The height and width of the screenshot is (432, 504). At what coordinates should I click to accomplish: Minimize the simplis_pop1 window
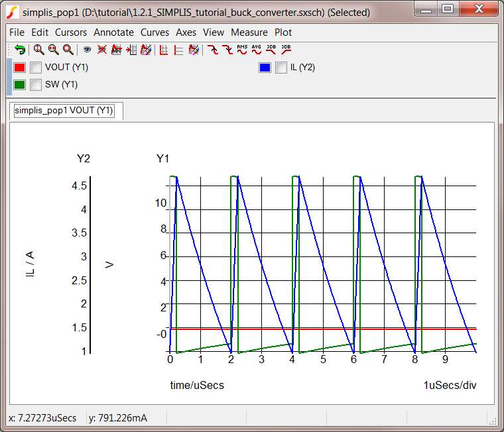coord(426,9)
